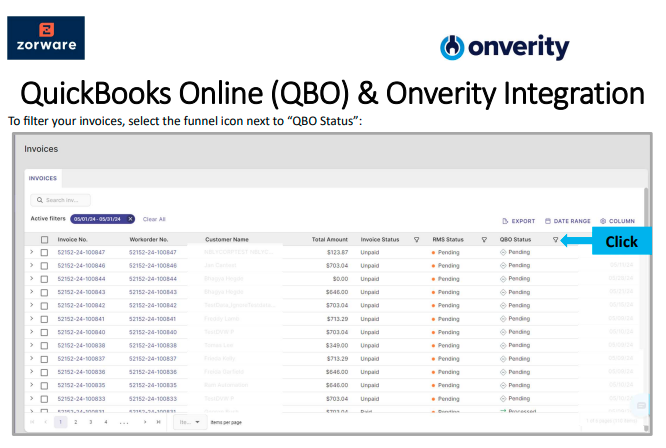Check the box for invoice 52152-24-100841
Screen dimensions: 666x448
(44, 319)
